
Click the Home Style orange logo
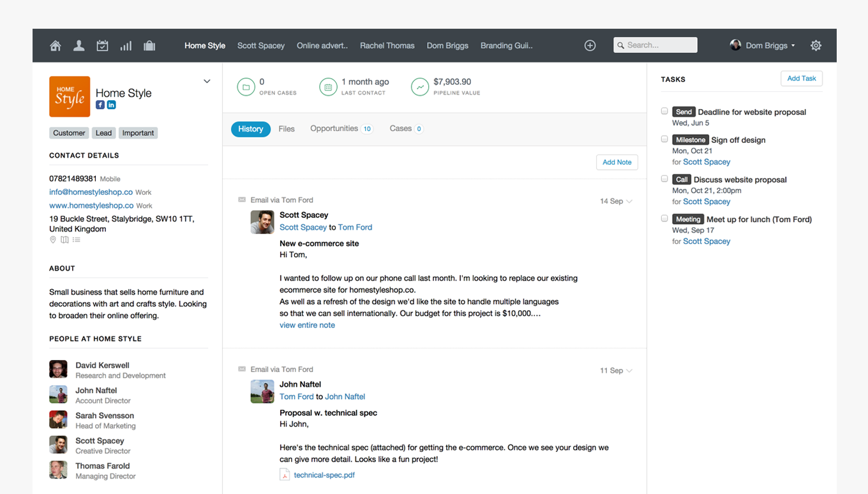tap(70, 96)
